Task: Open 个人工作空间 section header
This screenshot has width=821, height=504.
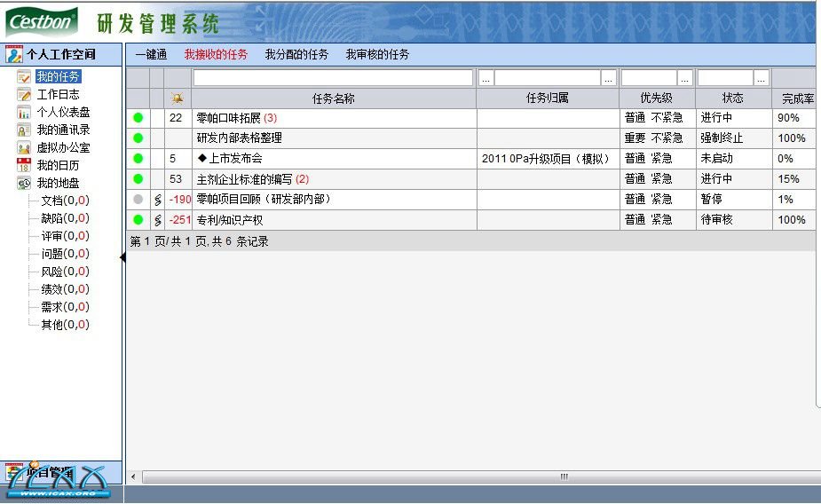Action: pos(61,54)
